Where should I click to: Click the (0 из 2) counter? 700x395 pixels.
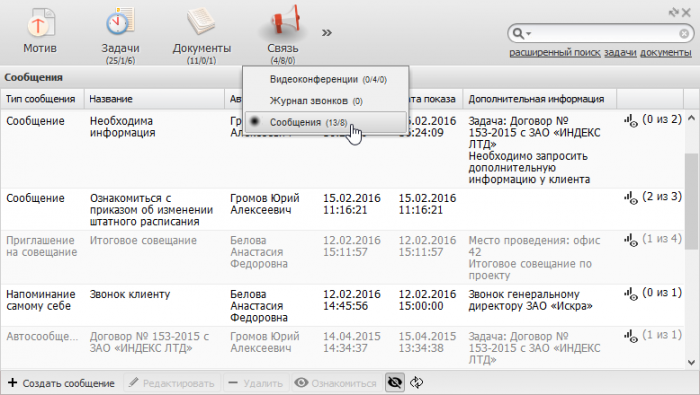tap(662, 119)
